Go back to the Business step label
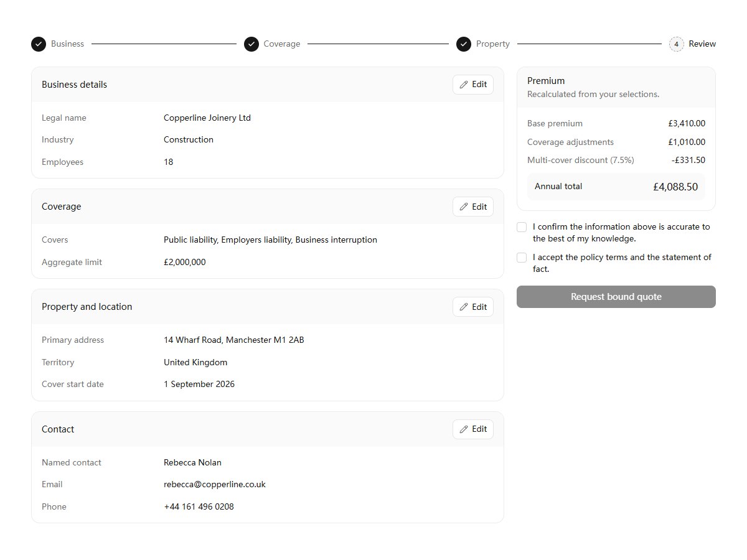Image resolution: width=747 pixels, height=560 pixels. tap(67, 44)
